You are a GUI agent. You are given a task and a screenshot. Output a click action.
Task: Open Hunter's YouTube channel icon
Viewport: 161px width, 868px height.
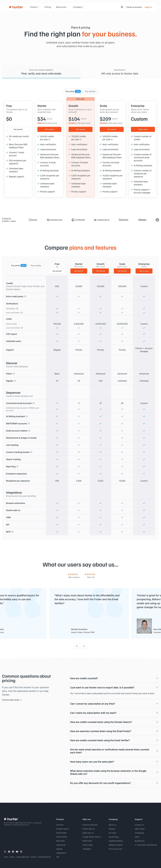tap(17, 852)
